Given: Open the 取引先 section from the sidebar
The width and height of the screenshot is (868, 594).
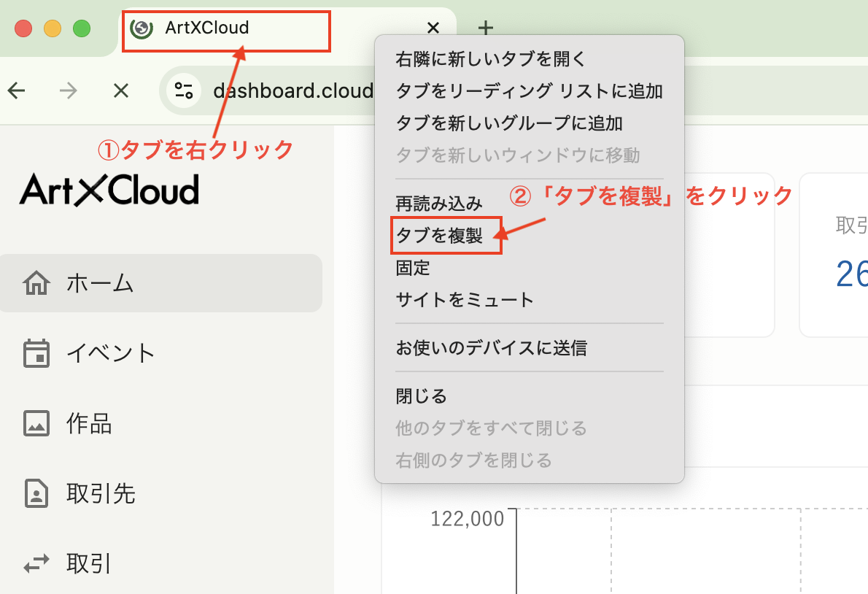Looking at the screenshot, I should (x=101, y=493).
